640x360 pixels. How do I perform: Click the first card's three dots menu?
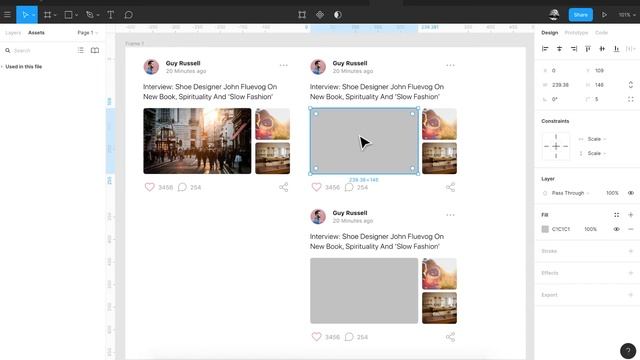[x=284, y=65]
